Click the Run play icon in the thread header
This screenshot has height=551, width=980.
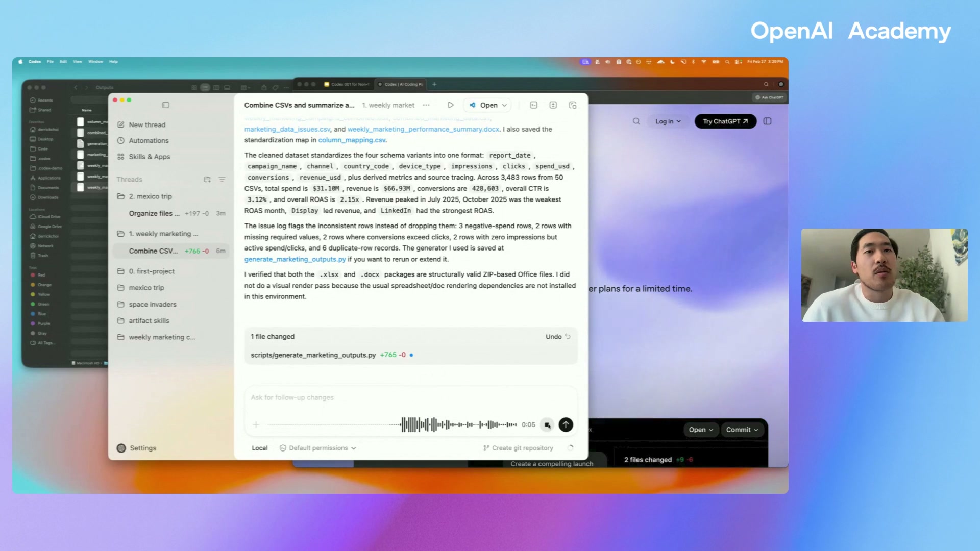coord(450,105)
